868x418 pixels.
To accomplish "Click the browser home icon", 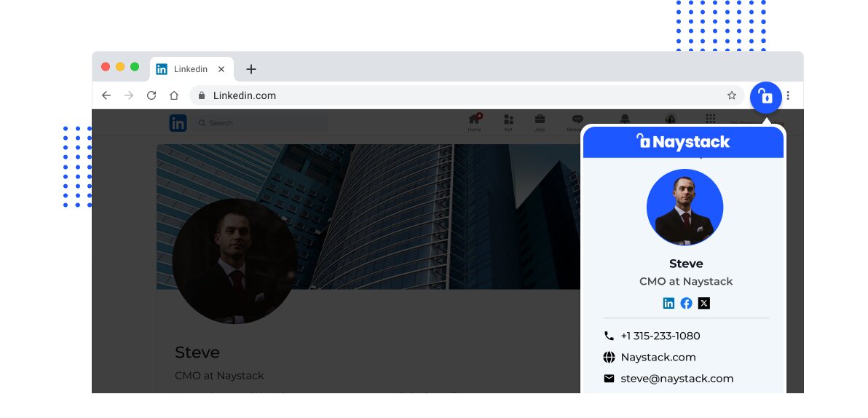I will [x=174, y=95].
